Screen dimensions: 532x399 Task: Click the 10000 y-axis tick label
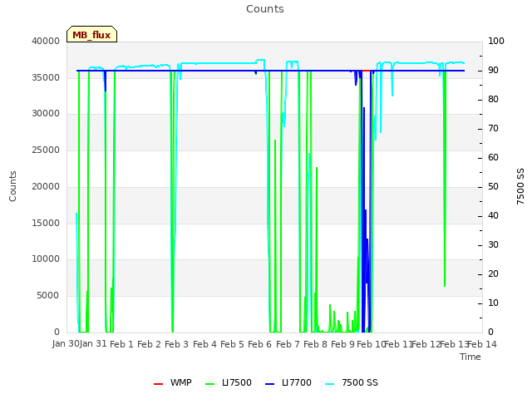coord(46,259)
